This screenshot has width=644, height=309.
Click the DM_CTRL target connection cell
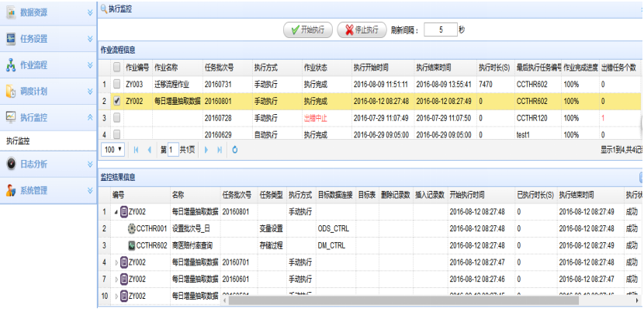(331, 245)
